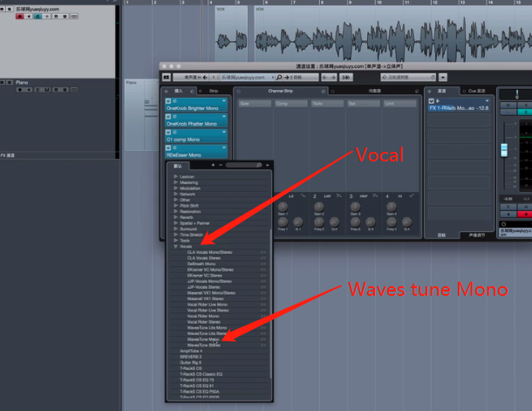Click the channel volume fader handle
Screen dimensions: 532x411
pyautogui.click(x=504, y=150)
